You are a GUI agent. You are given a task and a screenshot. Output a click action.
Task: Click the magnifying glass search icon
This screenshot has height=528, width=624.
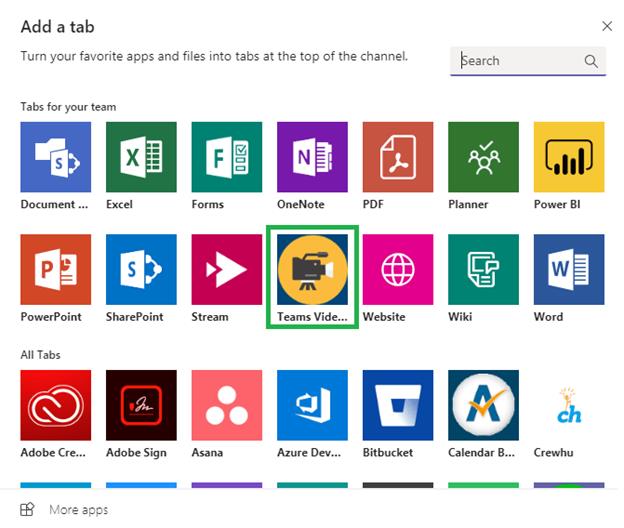(591, 61)
